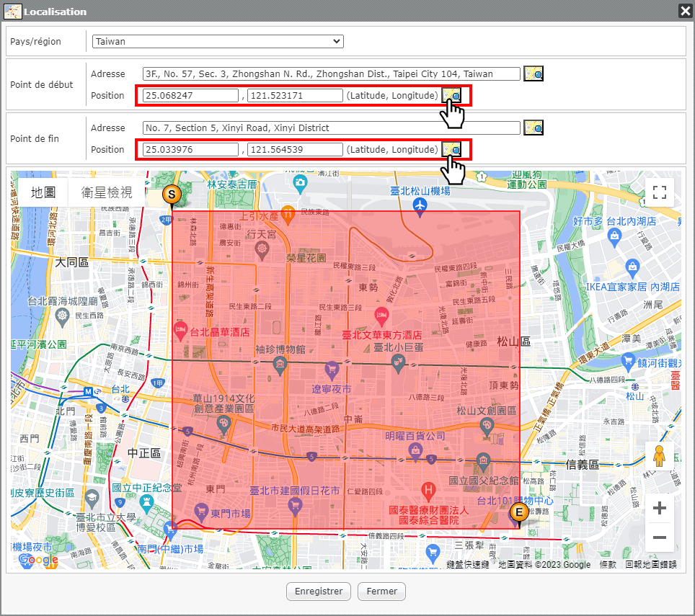Switch to 衛星檢視 satellite view

point(107,192)
